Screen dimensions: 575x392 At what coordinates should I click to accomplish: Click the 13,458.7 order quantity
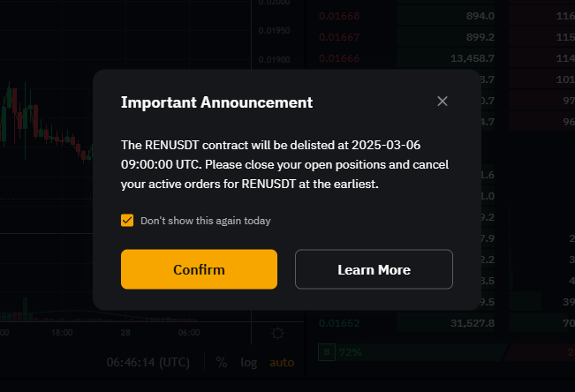(473, 58)
